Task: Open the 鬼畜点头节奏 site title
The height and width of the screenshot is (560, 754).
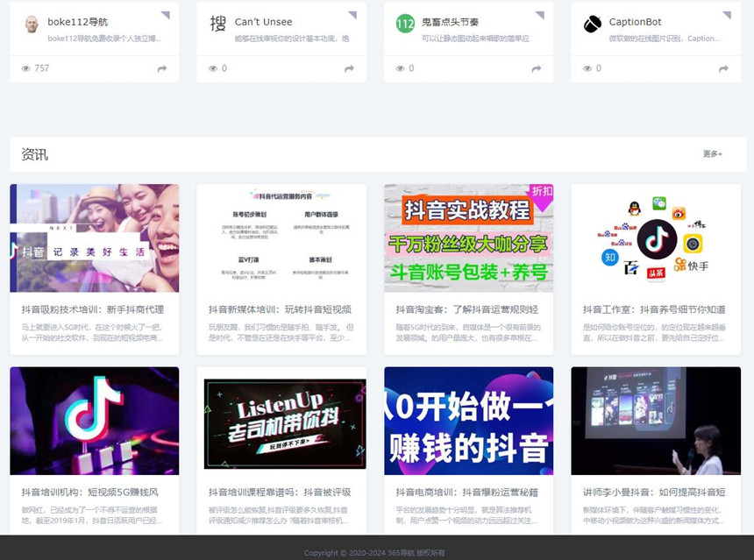Action: (x=450, y=22)
